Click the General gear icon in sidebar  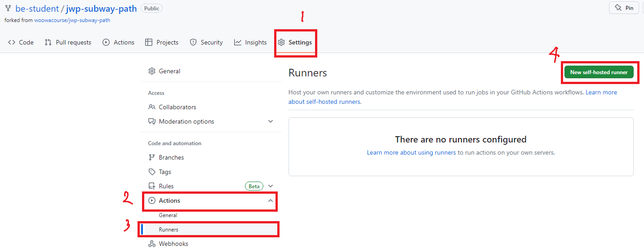[152, 71]
